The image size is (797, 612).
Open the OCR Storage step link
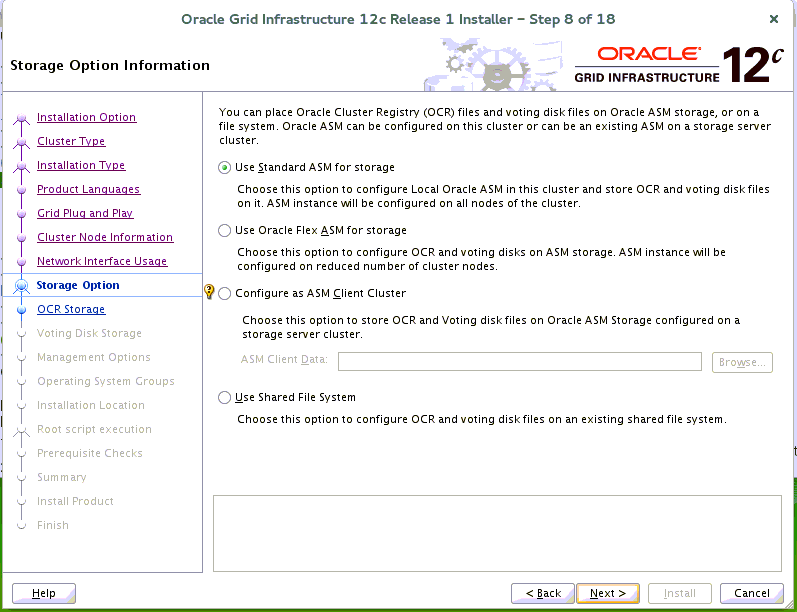point(71,309)
